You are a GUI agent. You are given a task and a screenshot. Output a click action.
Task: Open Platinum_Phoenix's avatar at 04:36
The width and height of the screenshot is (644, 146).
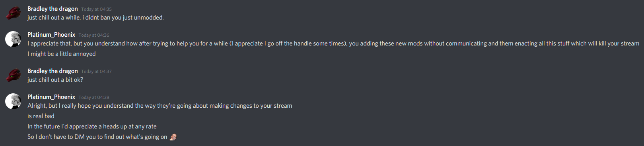13,39
